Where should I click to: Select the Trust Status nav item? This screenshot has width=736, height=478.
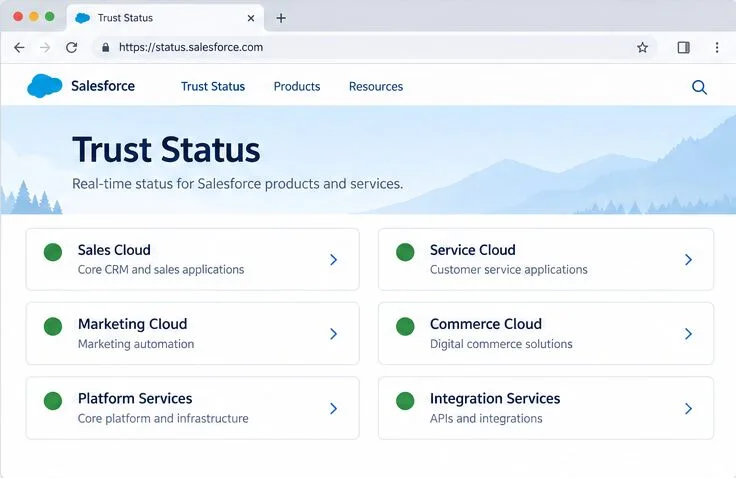click(x=213, y=86)
